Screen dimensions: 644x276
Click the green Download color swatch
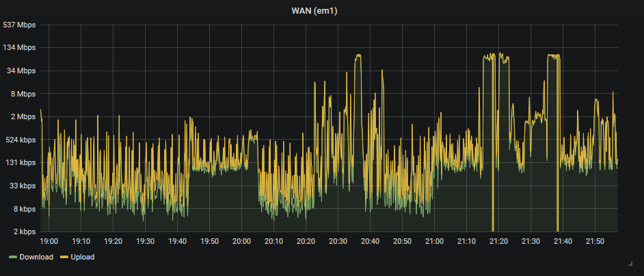pyautogui.click(x=13, y=257)
